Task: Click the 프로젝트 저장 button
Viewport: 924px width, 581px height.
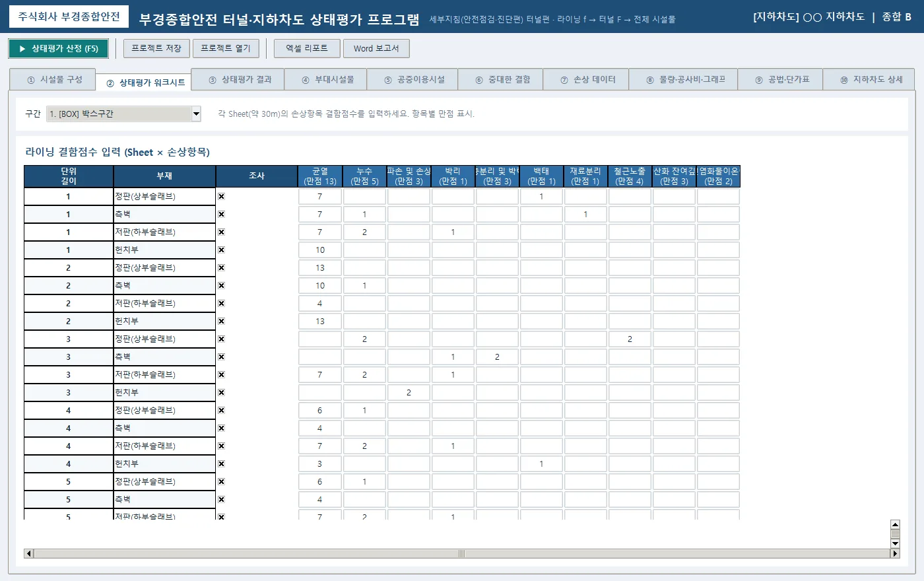Action: [156, 48]
